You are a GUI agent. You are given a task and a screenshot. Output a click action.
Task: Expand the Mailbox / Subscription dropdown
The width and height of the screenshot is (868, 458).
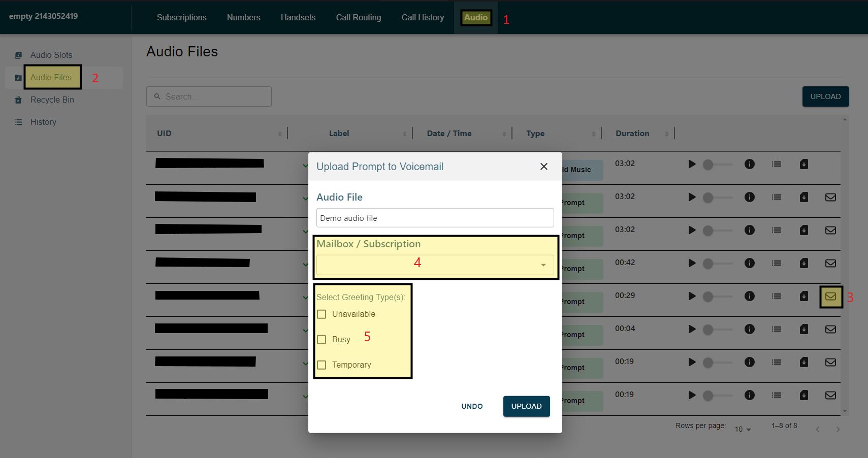(435, 265)
